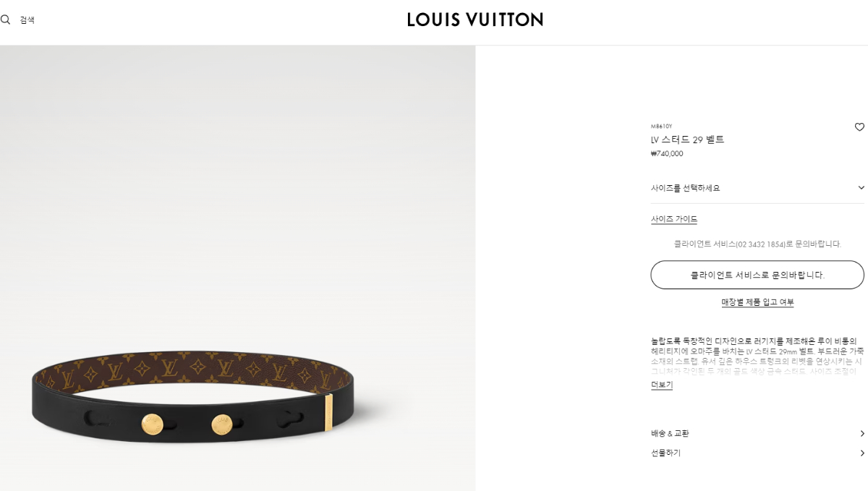Click the M8610Y product code
868x491 pixels.
(x=661, y=127)
